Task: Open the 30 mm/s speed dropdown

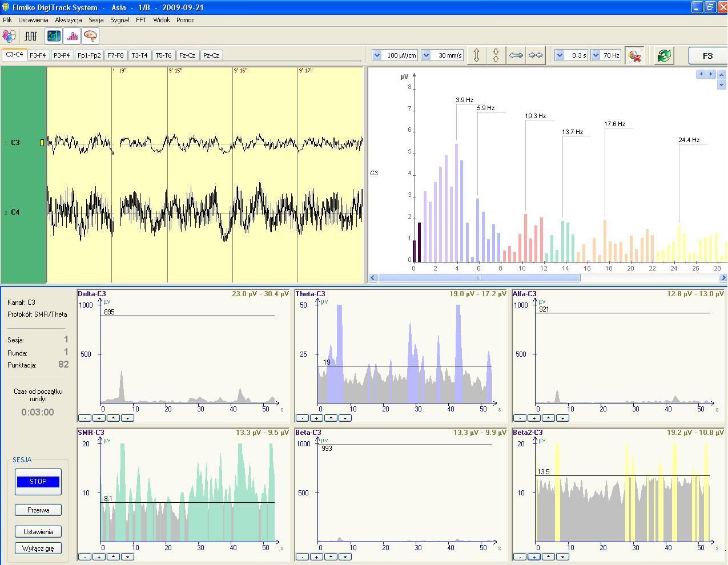Action: 426,55
